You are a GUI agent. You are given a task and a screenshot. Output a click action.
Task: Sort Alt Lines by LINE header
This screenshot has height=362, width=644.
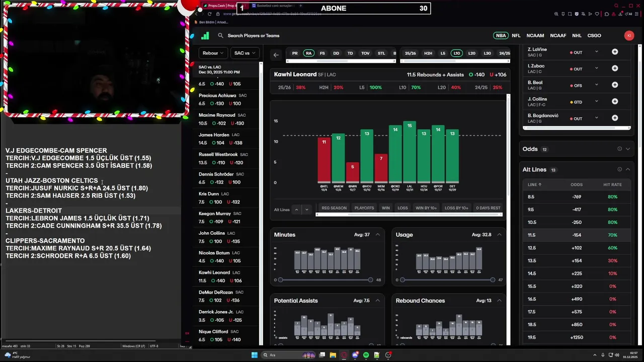pos(535,185)
